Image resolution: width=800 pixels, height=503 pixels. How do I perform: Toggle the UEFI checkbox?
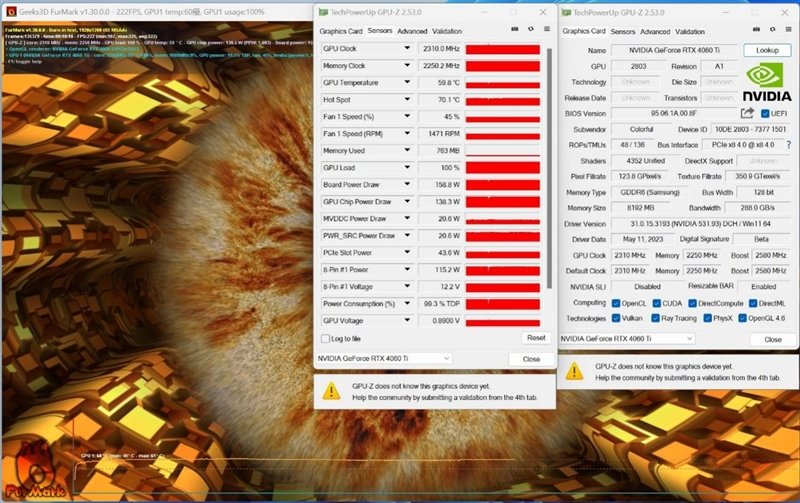765,113
